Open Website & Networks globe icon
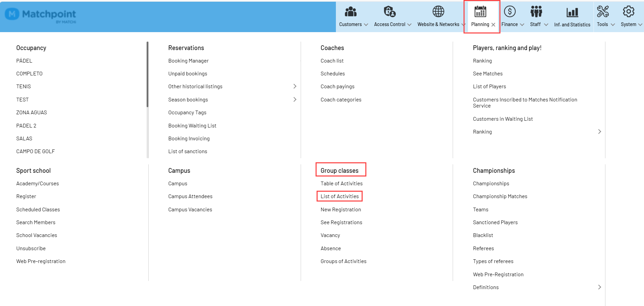The image size is (644, 306). click(439, 11)
